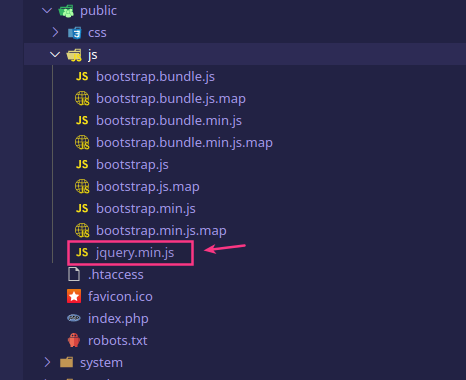The image size is (466, 380).
Task: Click JS icon beside jquery.min.js
Action: tap(82, 253)
